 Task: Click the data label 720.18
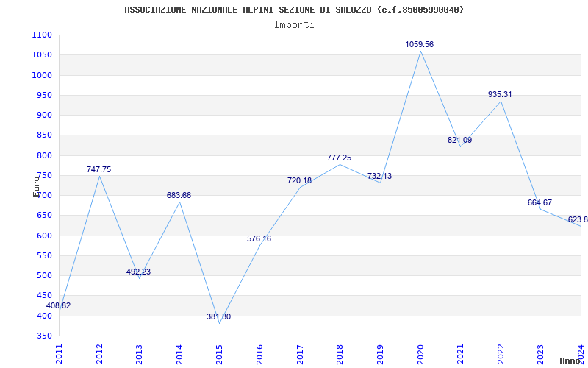point(299,180)
